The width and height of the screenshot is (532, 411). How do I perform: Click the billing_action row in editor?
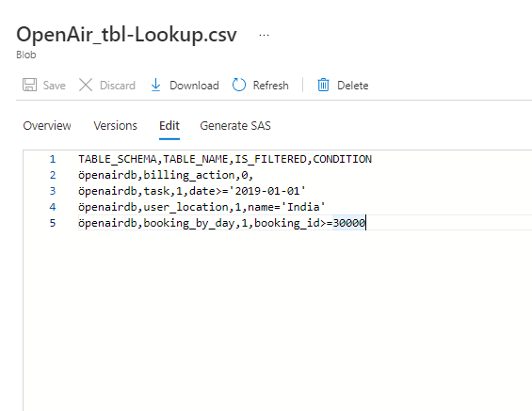(x=166, y=175)
